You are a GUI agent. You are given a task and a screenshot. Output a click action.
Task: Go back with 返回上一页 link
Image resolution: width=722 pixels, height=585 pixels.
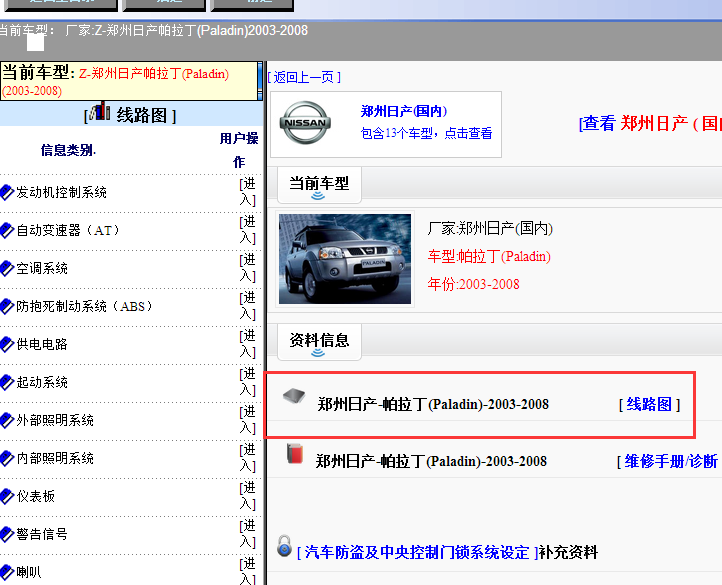click(304, 77)
